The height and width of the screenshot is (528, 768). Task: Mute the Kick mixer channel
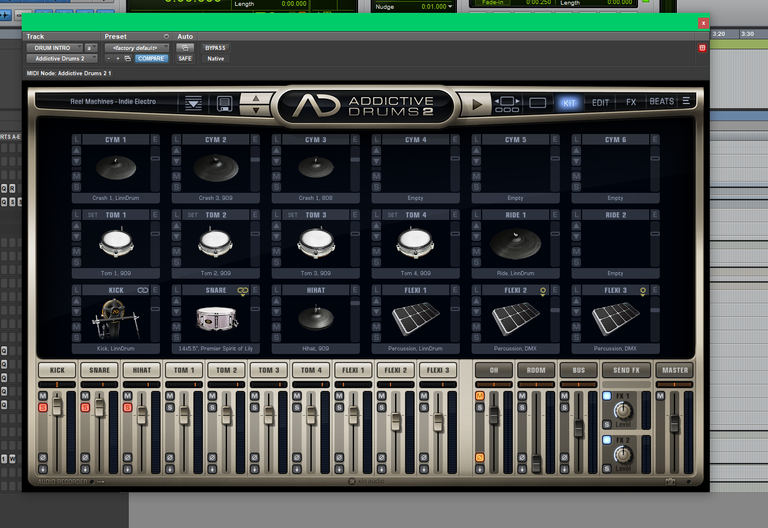point(43,396)
